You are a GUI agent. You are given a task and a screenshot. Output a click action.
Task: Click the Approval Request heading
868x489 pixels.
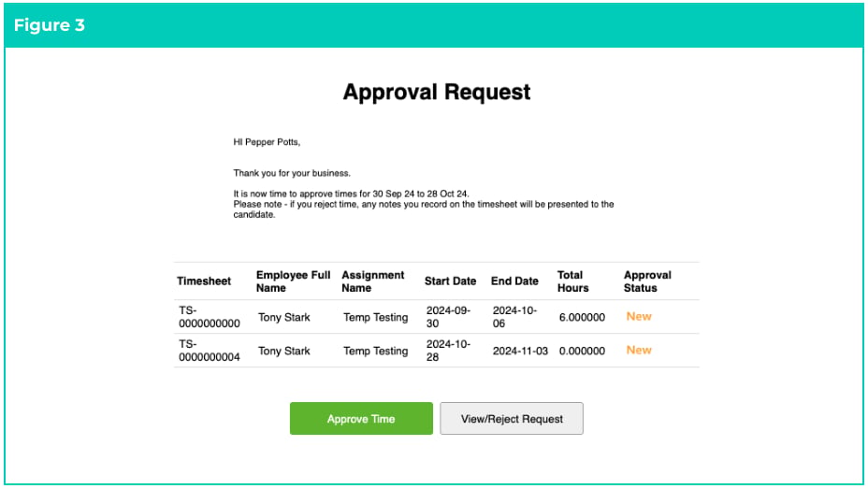pyautogui.click(x=437, y=92)
